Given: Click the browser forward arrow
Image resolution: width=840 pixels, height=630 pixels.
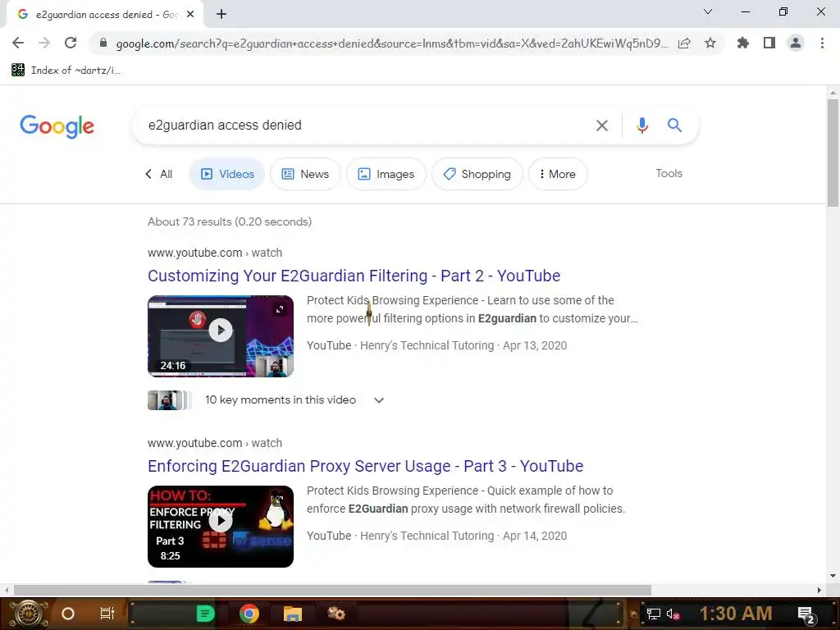Looking at the screenshot, I should 44,43.
